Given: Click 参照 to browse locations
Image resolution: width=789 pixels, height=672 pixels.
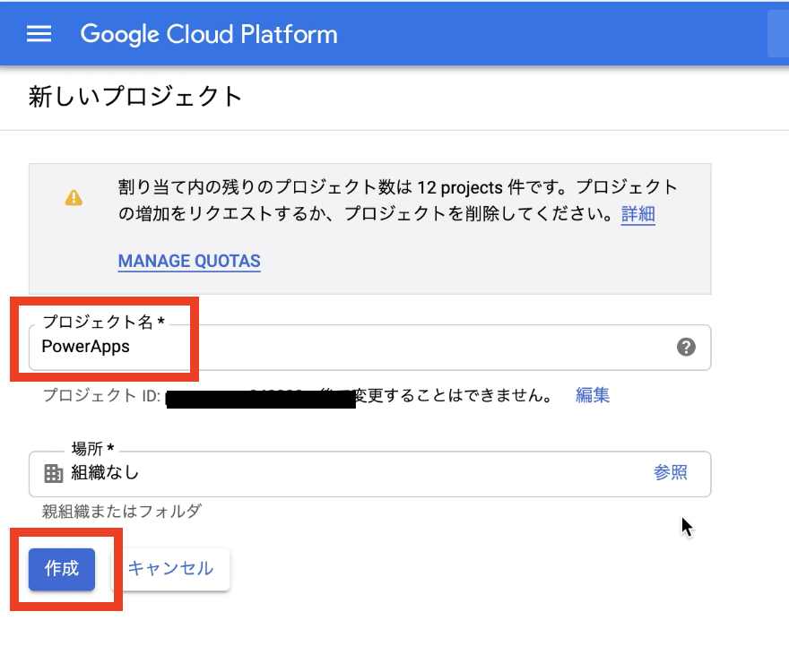Looking at the screenshot, I should coord(671,472).
